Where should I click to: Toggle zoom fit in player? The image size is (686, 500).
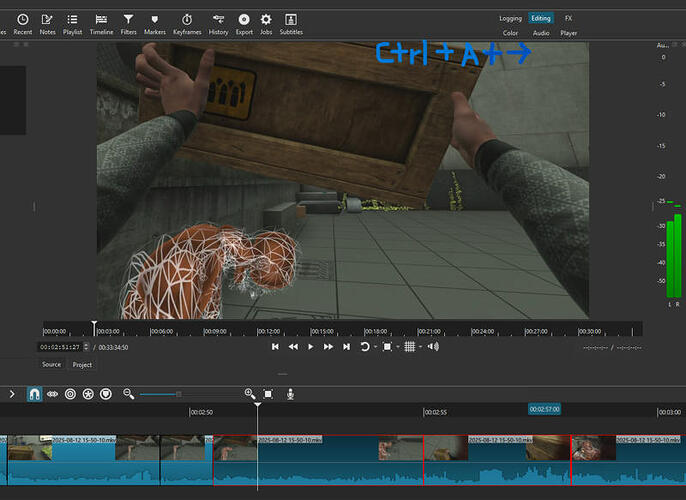pyautogui.click(x=387, y=347)
